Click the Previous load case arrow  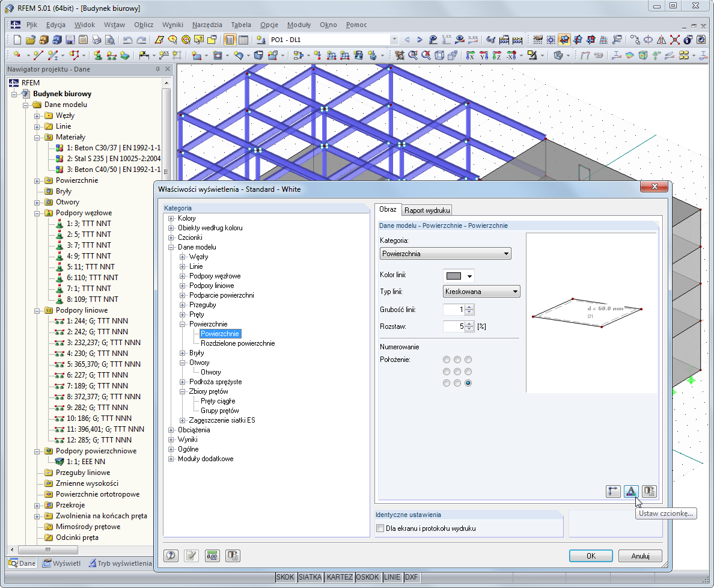click(x=407, y=40)
